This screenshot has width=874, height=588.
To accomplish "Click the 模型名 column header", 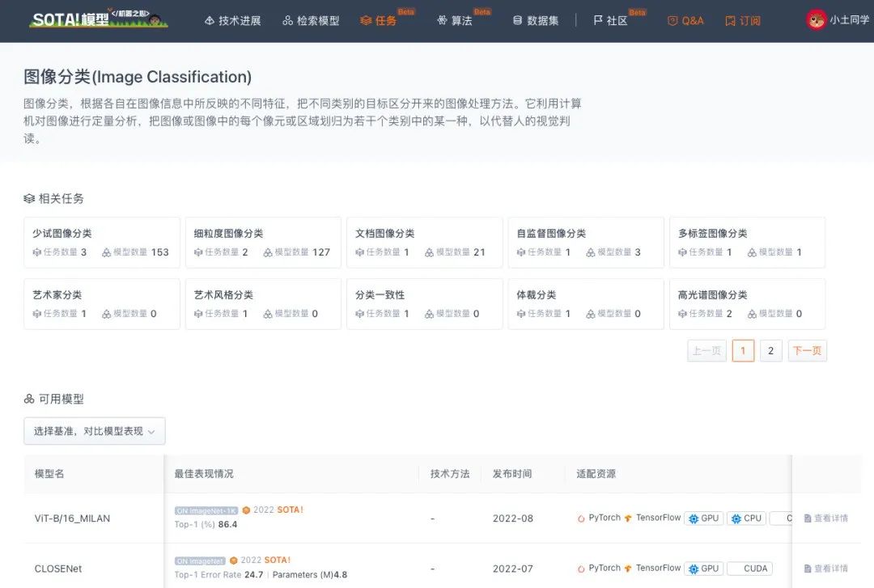I will (x=49, y=474).
